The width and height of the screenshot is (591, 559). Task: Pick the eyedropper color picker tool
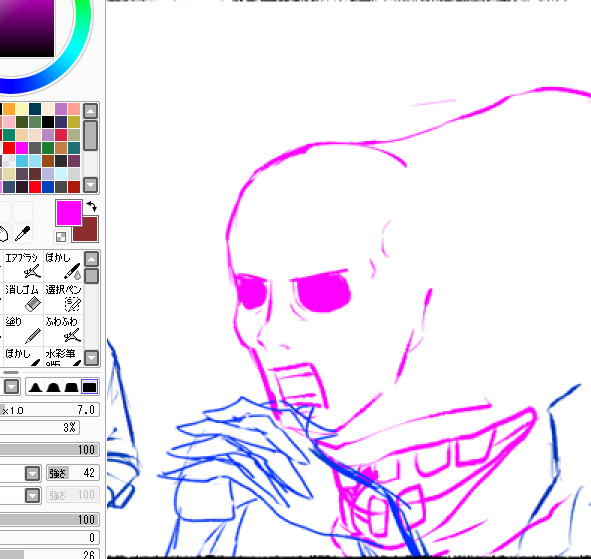tap(22, 234)
